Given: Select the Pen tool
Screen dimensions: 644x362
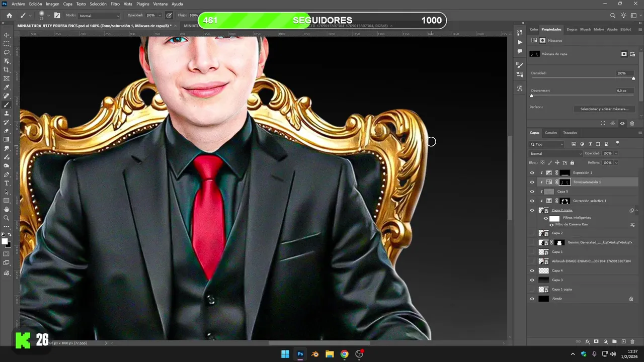Looking at the screenshot, I should (x=7, y=174).
